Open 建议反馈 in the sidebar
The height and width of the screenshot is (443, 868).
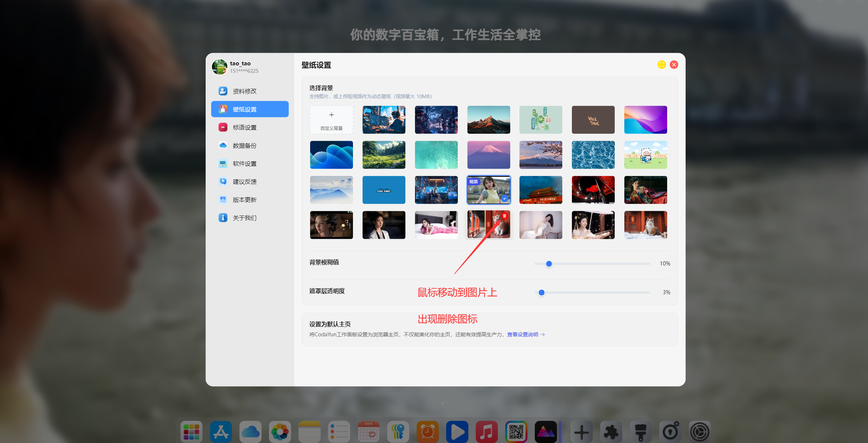point(250,182)
